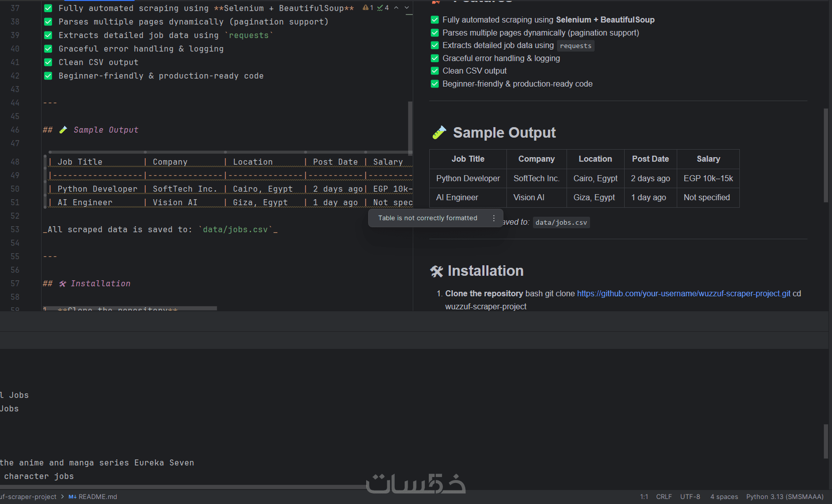Open the Python 3.13 interpreter selector

785,497
